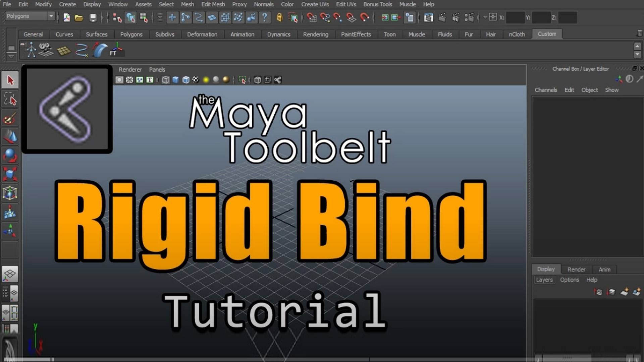
Task: Select the Lasso selection tool
Action: [10, 99]
